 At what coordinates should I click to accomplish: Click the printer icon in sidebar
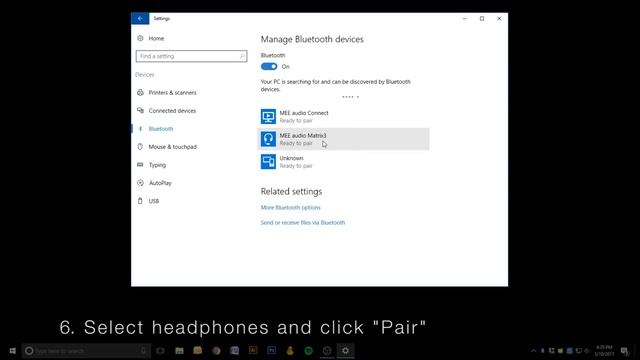pos(140,93)
